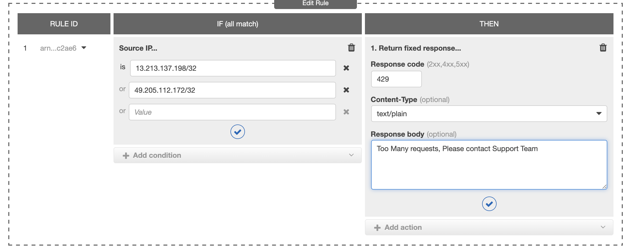The height and width of the screenshot is (250, 644).
Task: Focus the Response body text area
Action: (489, 165)
